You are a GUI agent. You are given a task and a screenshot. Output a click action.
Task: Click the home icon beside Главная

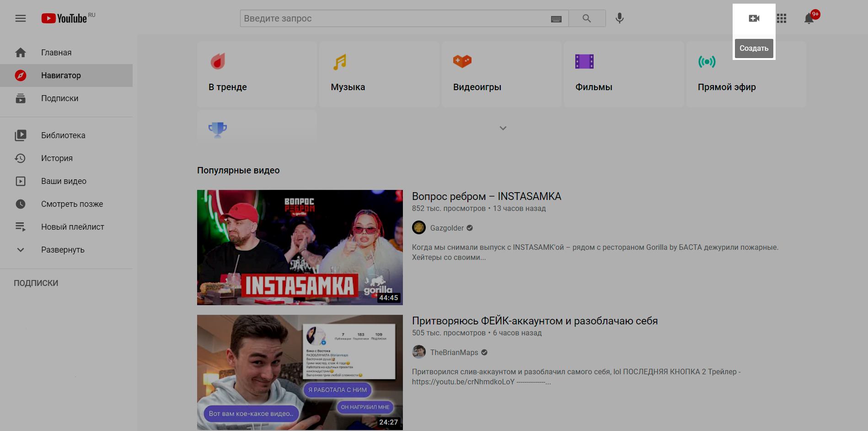click(21, 53)
